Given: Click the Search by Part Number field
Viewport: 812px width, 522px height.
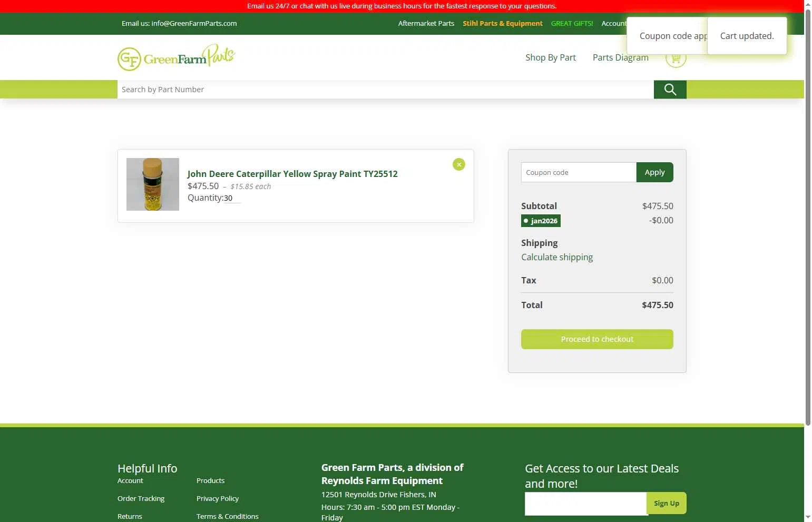Looking at the screenshot, I should click(385, 90).
